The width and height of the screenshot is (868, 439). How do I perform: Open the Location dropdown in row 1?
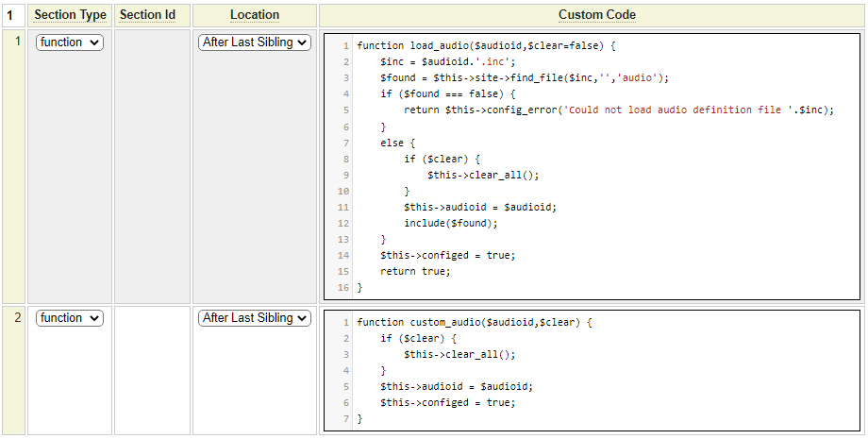point(255,42)
